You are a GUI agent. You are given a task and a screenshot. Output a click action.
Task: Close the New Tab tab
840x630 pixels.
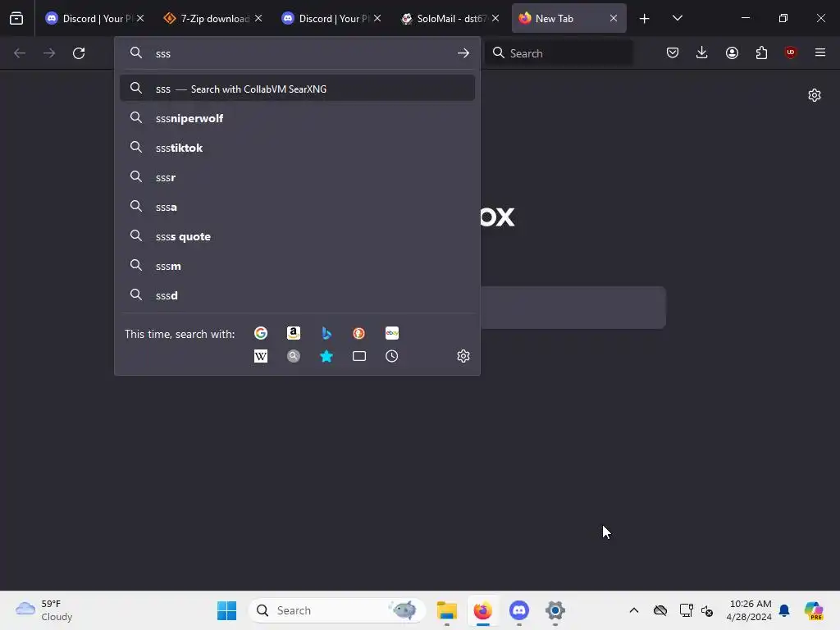tap(614, 18)
